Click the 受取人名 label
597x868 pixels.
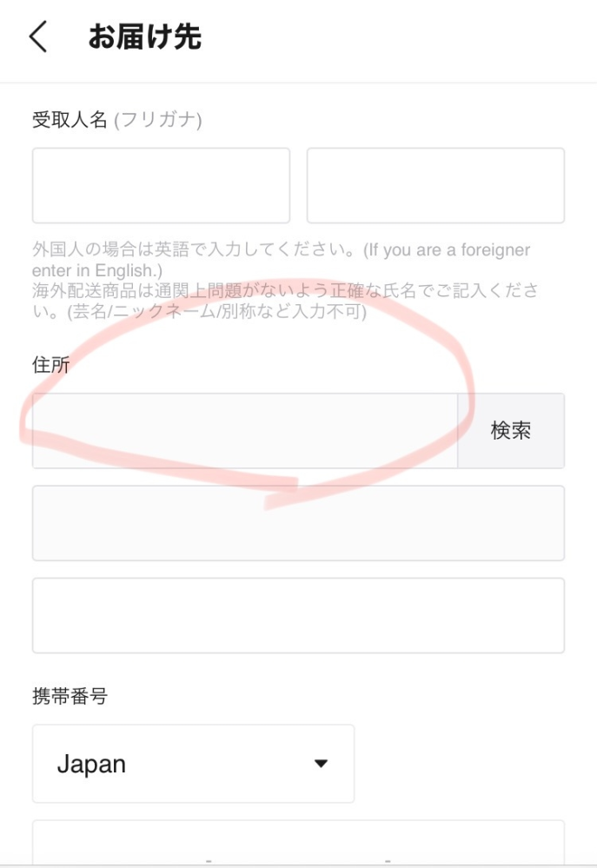click(70, 119)
